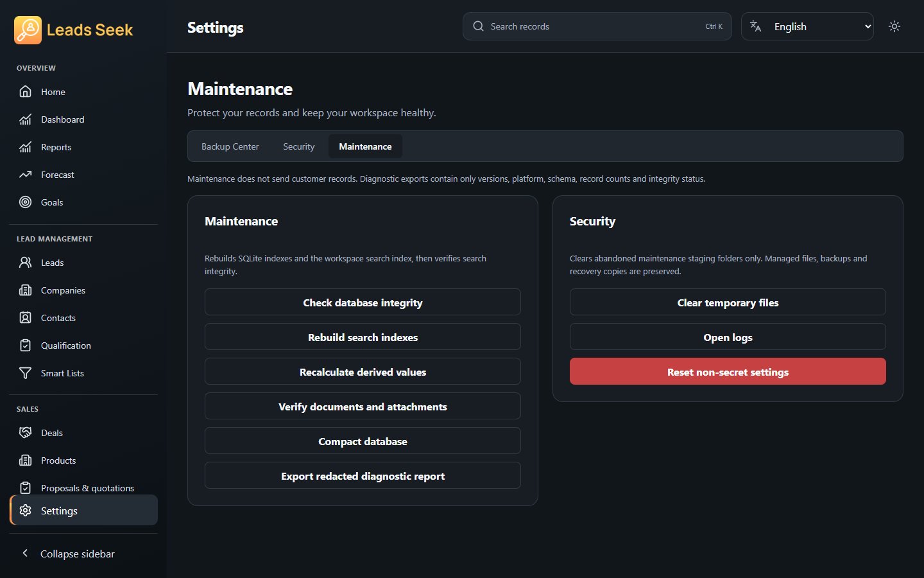
Task: Open the Smart Lists menu item
Action: tap(83, 373)
